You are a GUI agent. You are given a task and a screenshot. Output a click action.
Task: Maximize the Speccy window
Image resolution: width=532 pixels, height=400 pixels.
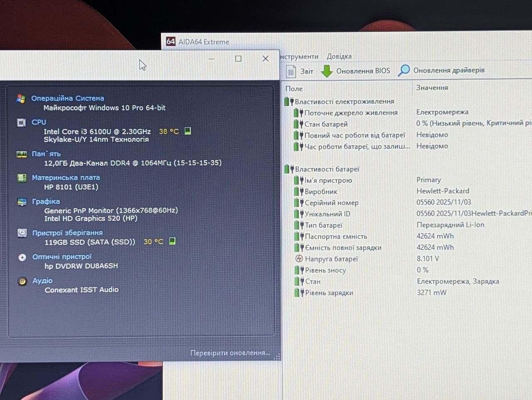click(x=238, y=59)
